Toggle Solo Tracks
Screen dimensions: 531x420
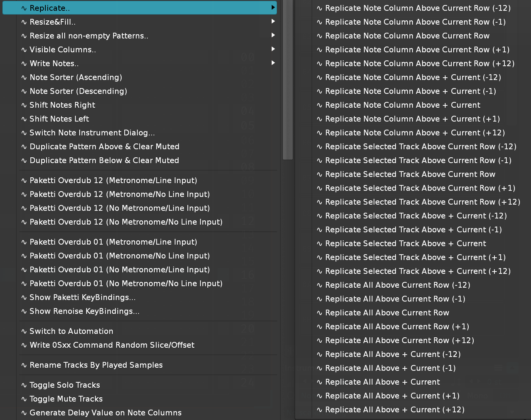pyautogui.click(x=65, y=385)
